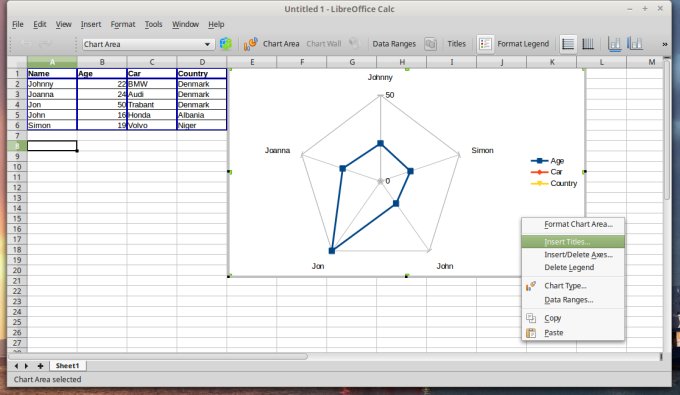The image size is (680, 395).
Task: Click the X Axis icon in toolbar
Action: pos(615,44)
